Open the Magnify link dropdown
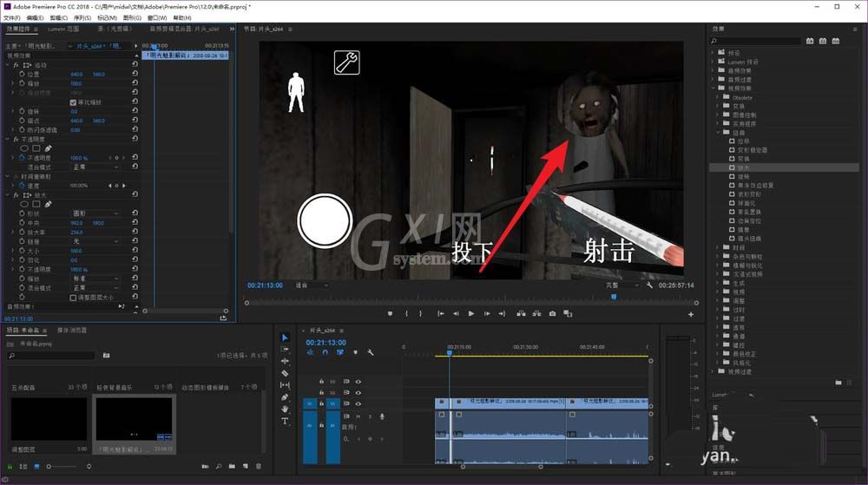868x485 pixels. click(x=95, y=241)
